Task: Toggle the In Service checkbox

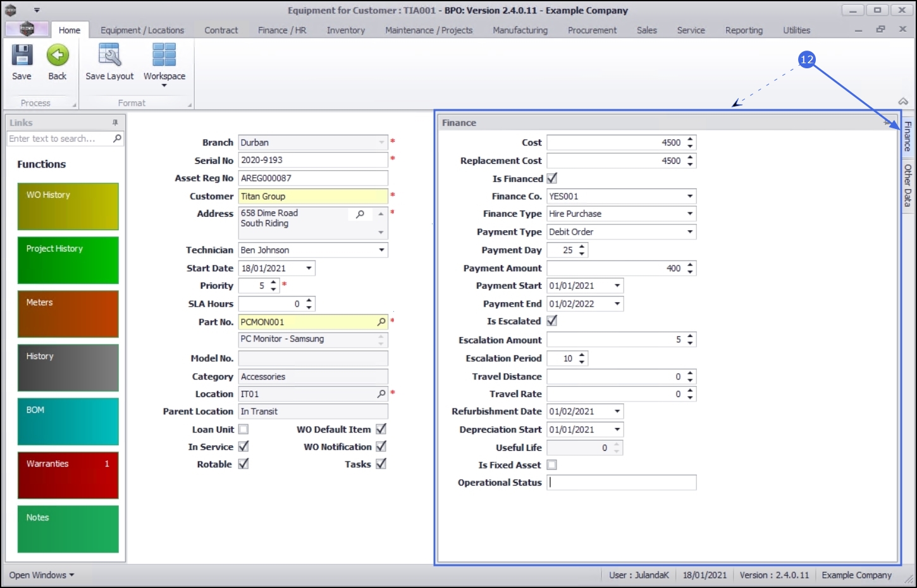Action: [x=243, y=446]
